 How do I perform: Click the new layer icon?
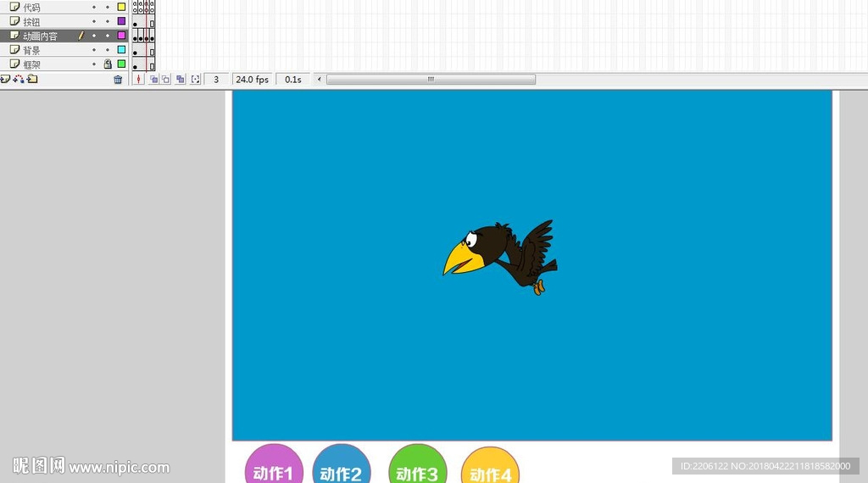point(5,79)
